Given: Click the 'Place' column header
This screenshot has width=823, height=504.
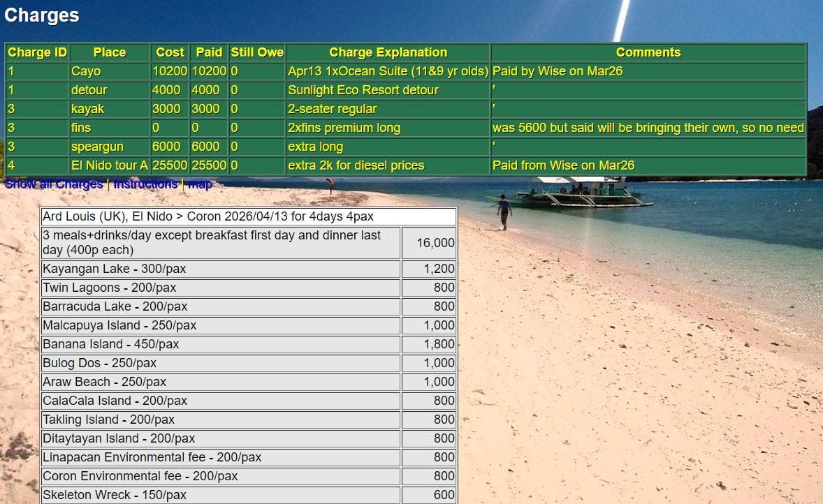Looking at the screenshot, I should pyautogui.click(x=110, y=52).
